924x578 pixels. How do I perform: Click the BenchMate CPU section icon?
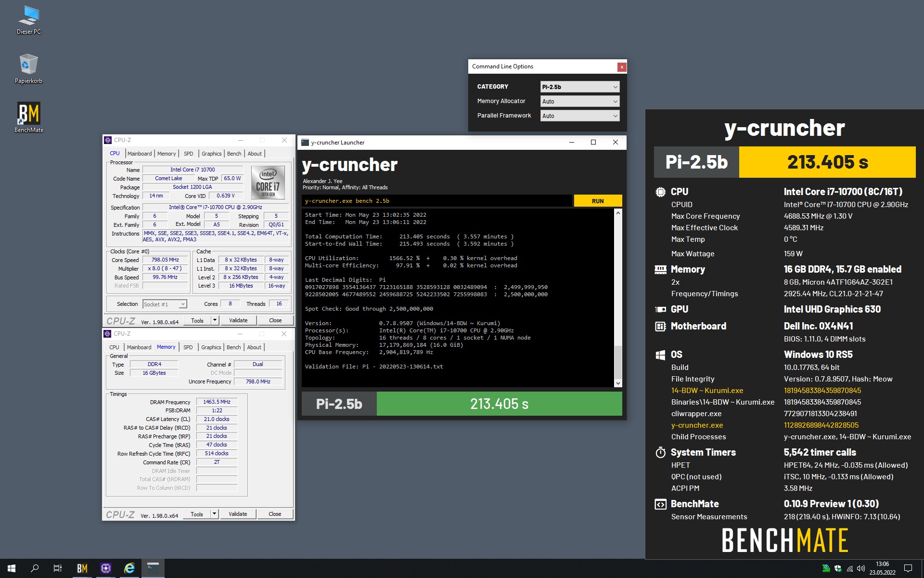tap(660, 192)
